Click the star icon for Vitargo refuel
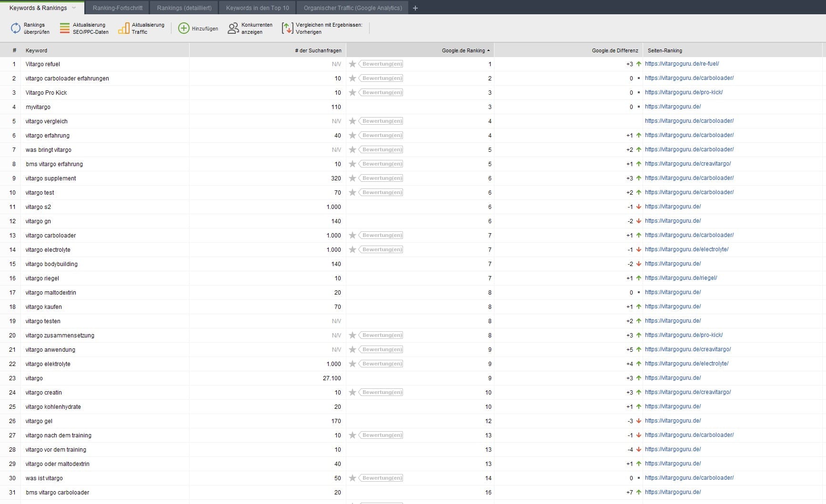 click(353, 64)
